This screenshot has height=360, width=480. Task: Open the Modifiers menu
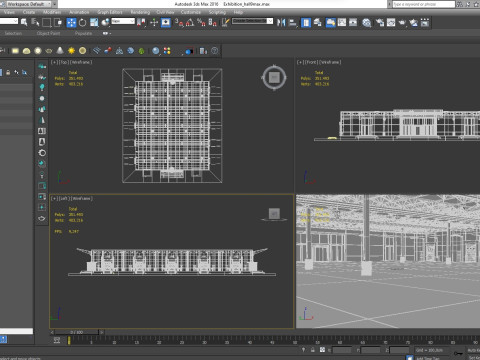52,12
